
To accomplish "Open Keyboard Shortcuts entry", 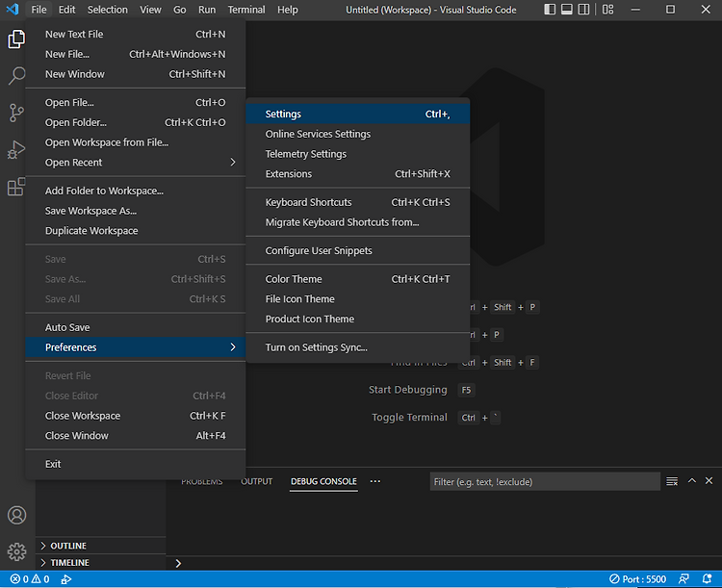I will 358,202.
